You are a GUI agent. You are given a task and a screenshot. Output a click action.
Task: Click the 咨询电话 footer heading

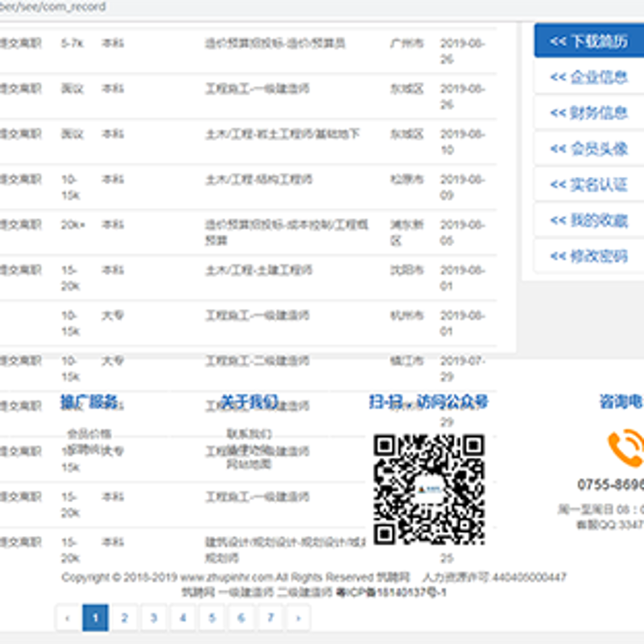tap(621, 402)
